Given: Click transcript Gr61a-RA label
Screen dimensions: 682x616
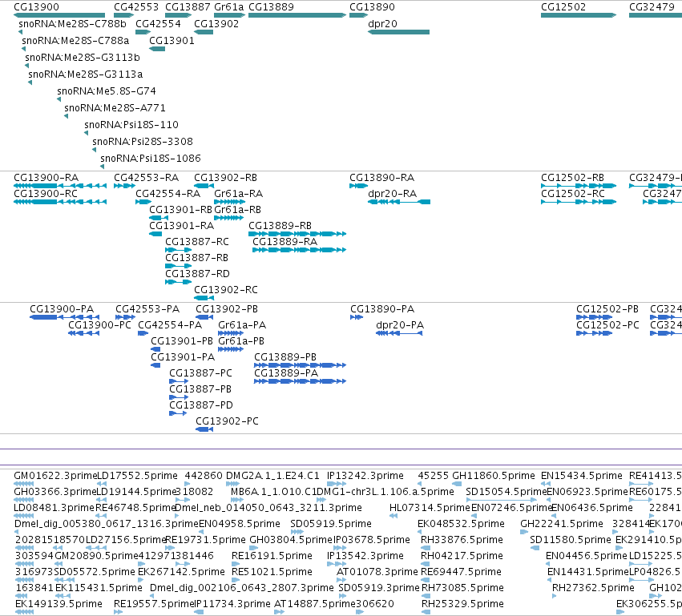Looking at the screenshot, I should click(238, 193).
